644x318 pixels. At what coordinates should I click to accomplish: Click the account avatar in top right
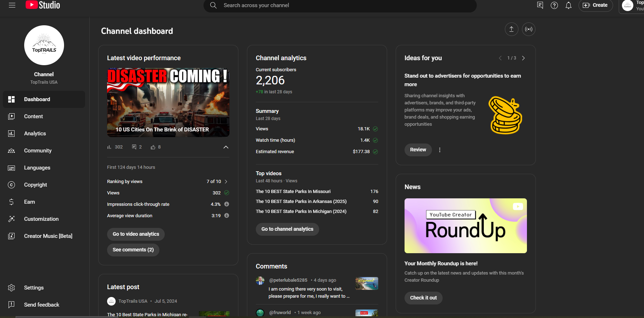pos(628,5)
